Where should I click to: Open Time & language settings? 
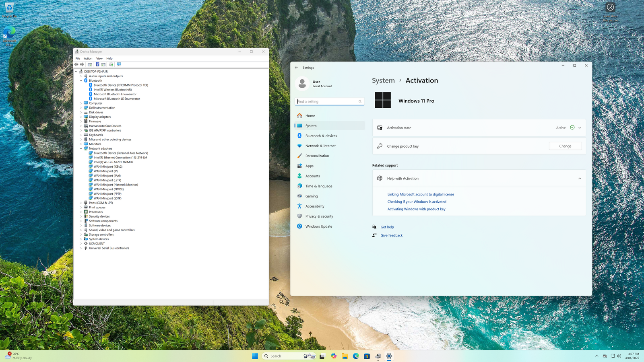tap(330, 186)
